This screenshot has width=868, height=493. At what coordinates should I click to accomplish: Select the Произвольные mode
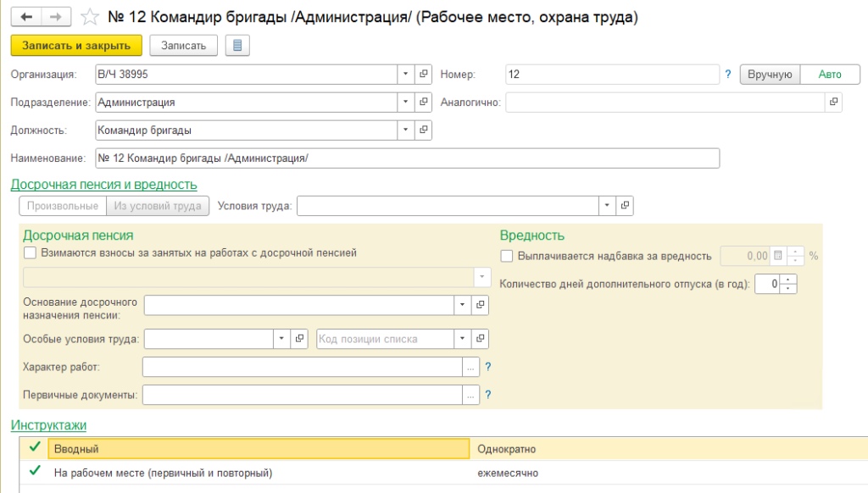pyautogui.click(x=63, y=206)
